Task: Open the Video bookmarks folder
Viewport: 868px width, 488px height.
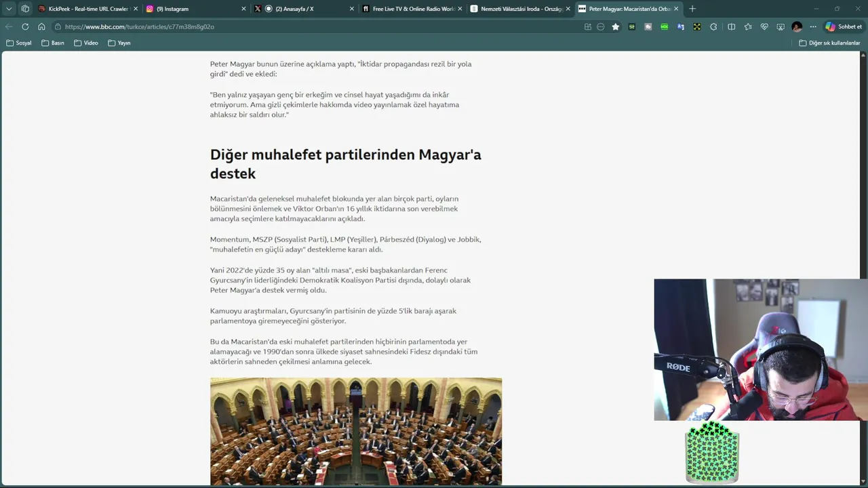Action: pyautogui.click(x=86, y=43)
